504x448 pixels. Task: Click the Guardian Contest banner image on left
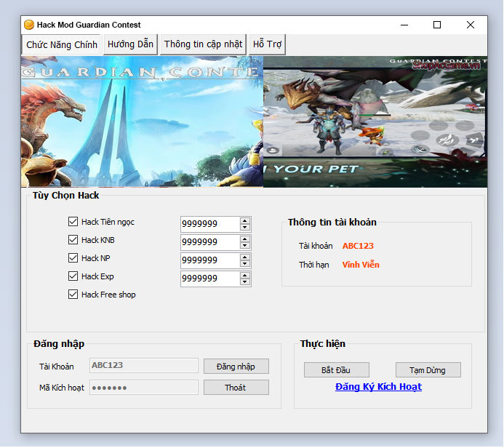tap(142, 121)
